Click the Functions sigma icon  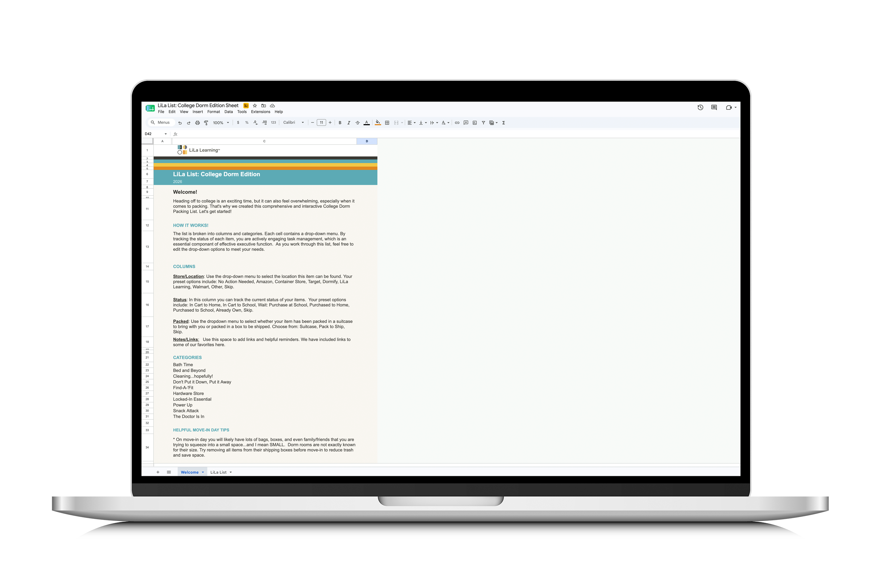coord(504,123)
